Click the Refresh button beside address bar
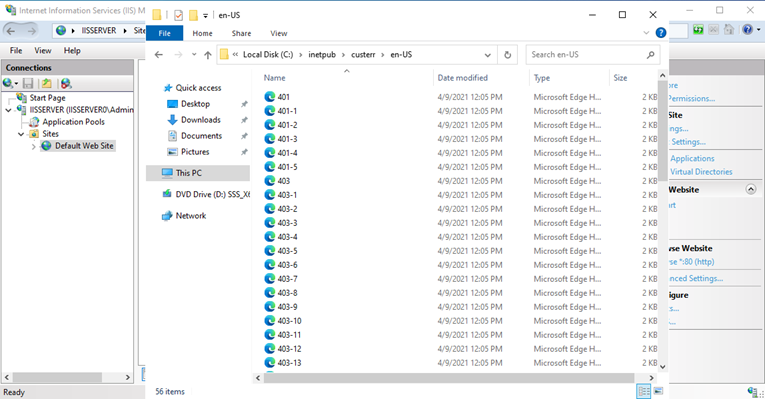The width and height of the screenshot is (765, 399). [x=507, y=55]
